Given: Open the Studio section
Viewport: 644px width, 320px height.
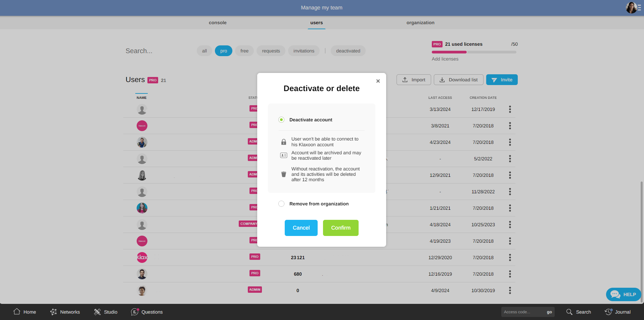Looking at the screenshot, I should tap(105, 312).
